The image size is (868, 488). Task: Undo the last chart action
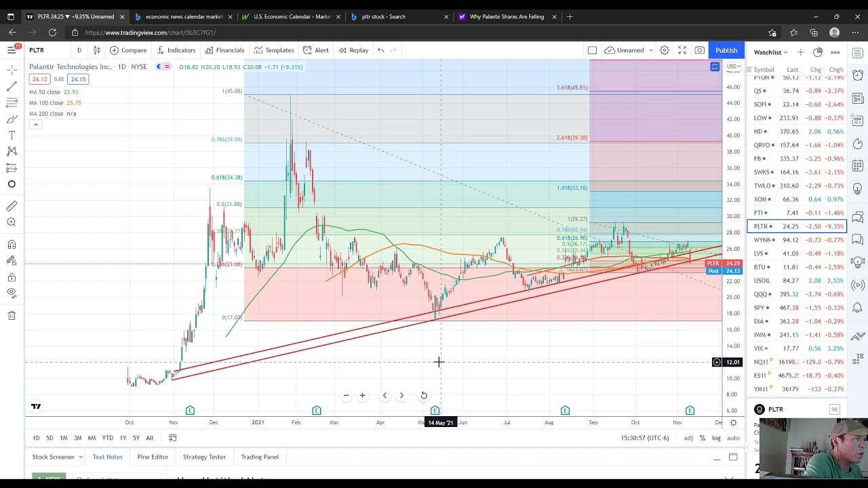point(381,49)
